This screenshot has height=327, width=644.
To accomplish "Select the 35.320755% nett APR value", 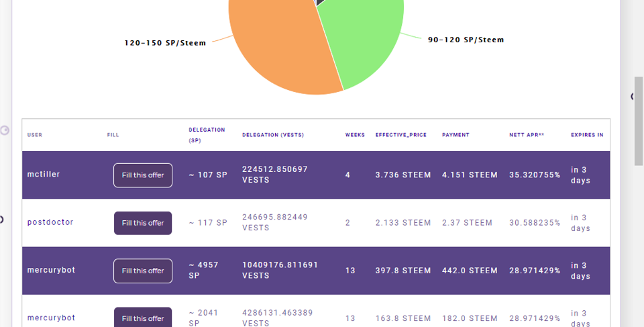I will (535, 175).
